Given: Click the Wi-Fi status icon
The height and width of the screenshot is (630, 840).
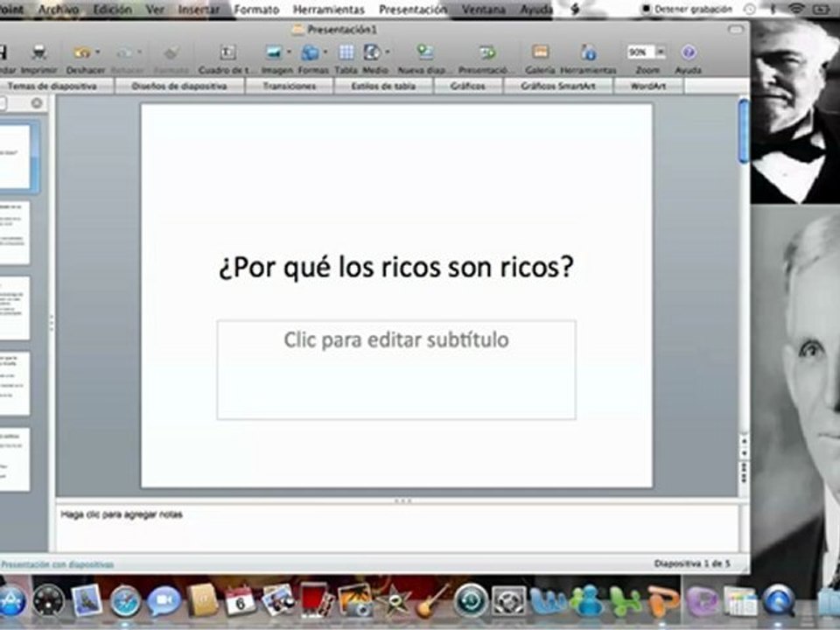Looking at the screenshot, I should coord(796,9).
